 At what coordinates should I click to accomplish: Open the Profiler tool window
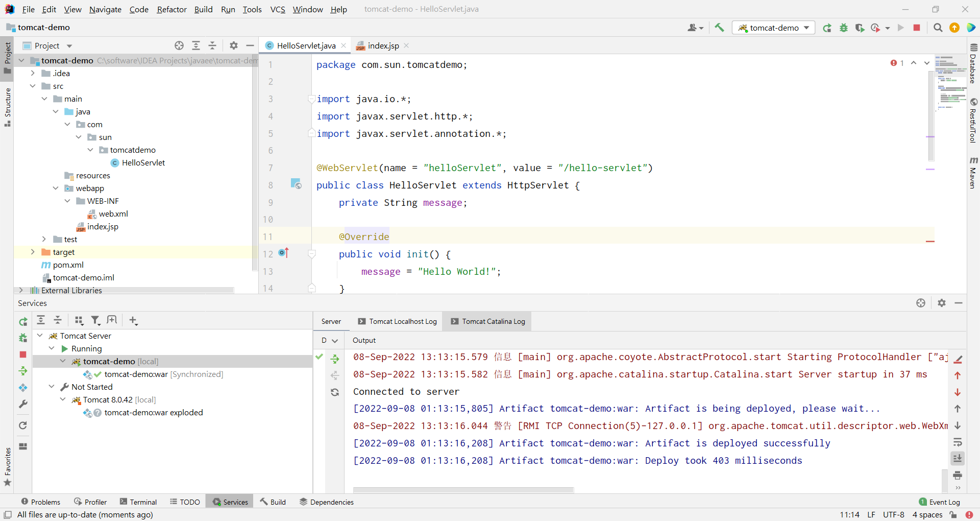90,502
